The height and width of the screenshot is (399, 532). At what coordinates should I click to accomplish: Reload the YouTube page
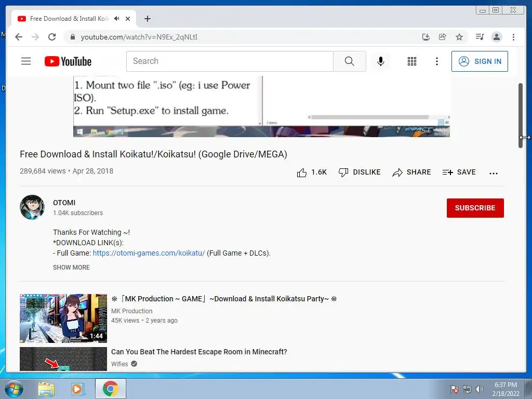point(52,37)
